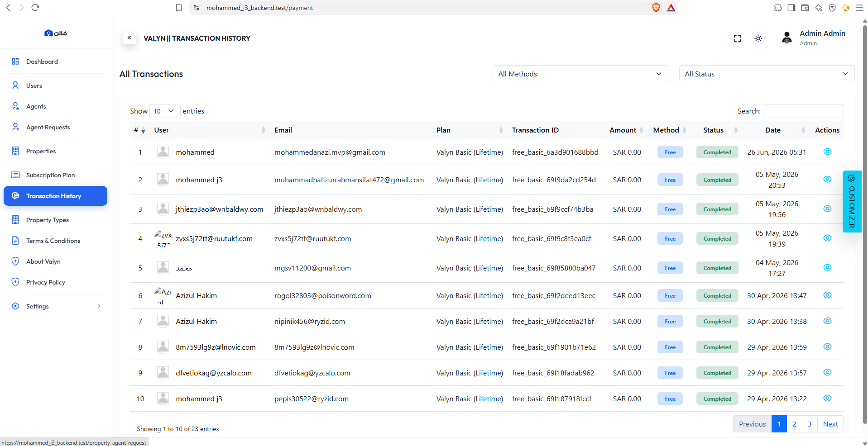
Task: Click the browser address bar URL
Action: tap(259, 8)
